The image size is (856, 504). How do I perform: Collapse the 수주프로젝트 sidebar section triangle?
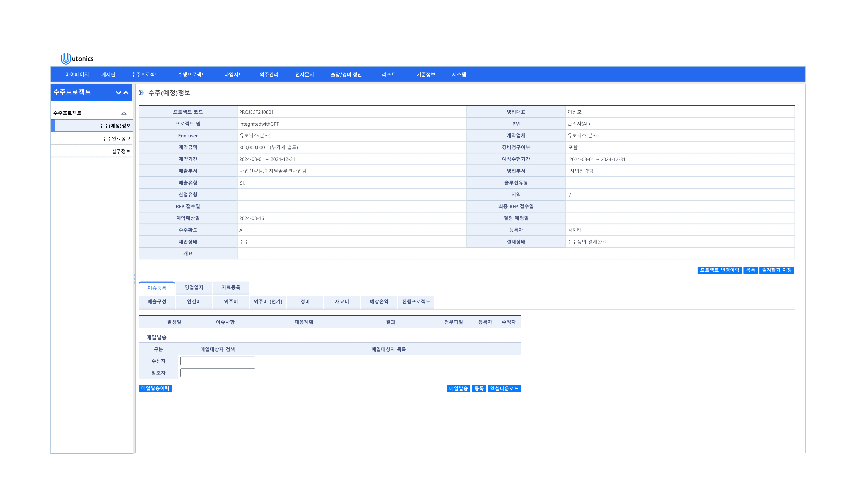124,113
